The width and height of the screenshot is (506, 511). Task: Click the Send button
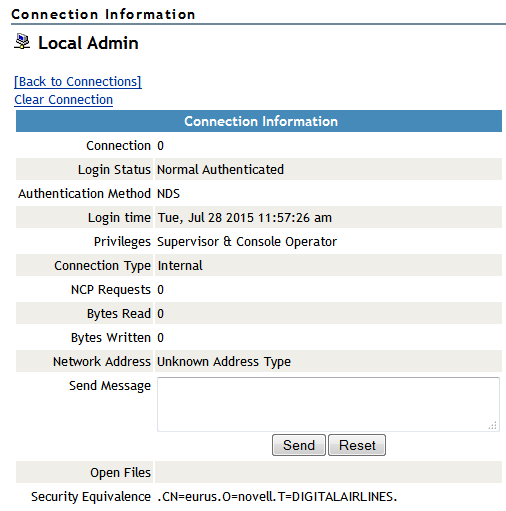click(x=299, y=445)
